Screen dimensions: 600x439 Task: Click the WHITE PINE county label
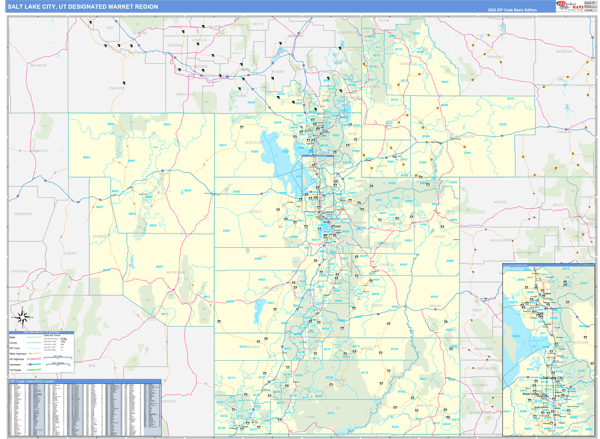[x=176, y=273]
